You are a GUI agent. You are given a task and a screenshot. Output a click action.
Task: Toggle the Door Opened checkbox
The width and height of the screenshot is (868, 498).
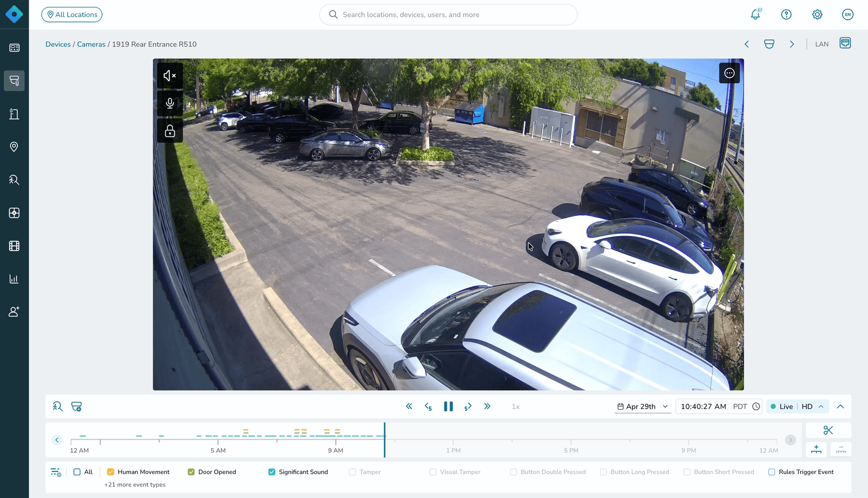[x=191, y=472]
